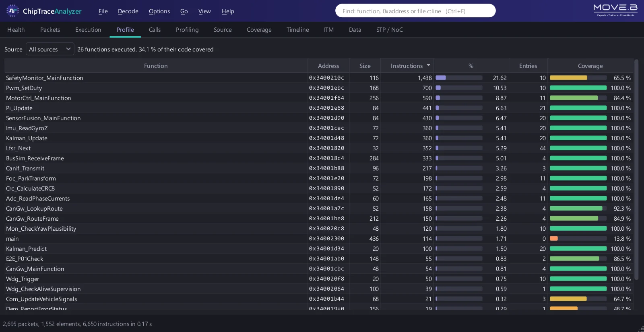Switch to the Profiling tab
Screen dimensions: 644x332
(187, 30)
